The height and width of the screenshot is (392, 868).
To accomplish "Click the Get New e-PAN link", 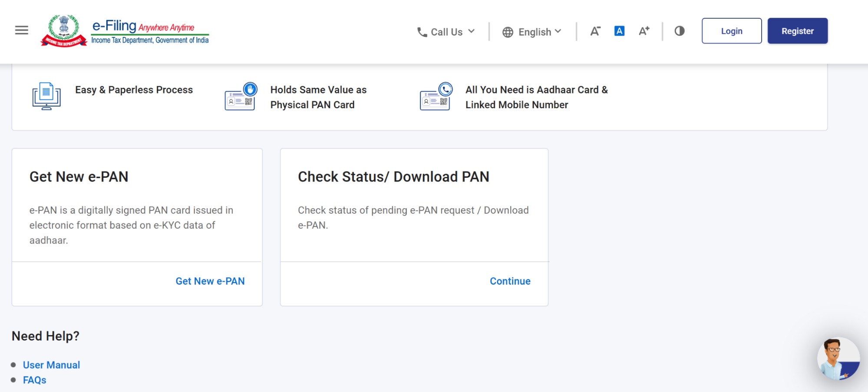I will tap(210, 281).
